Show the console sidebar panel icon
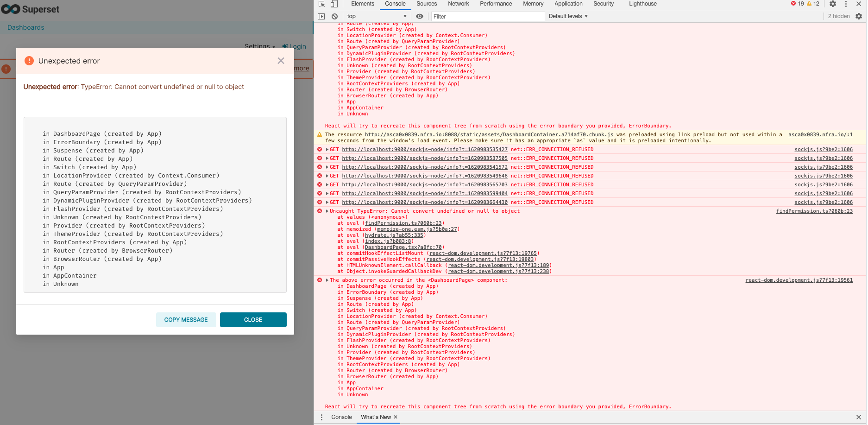Screen dimensions: 868x425 (x=321, y=16)
